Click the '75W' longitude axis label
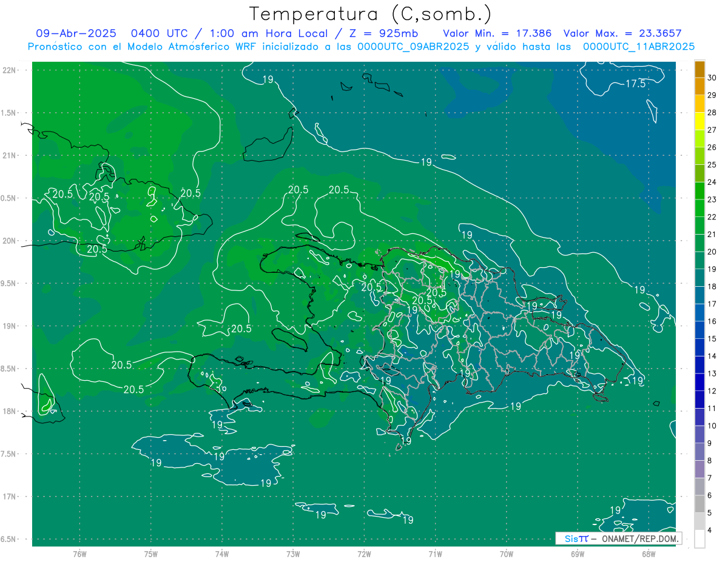The width and height of the screenshot is (728, 562). point(151,554)
